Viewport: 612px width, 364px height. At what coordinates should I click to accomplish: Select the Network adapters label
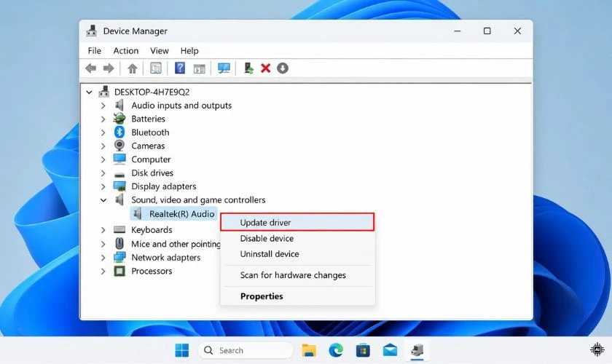pos(166,258)
